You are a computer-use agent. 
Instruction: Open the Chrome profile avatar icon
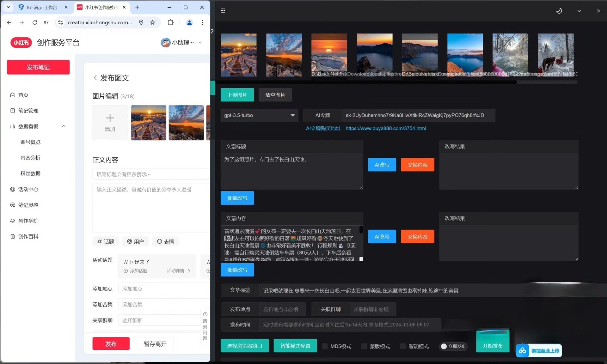click(189, 22)
